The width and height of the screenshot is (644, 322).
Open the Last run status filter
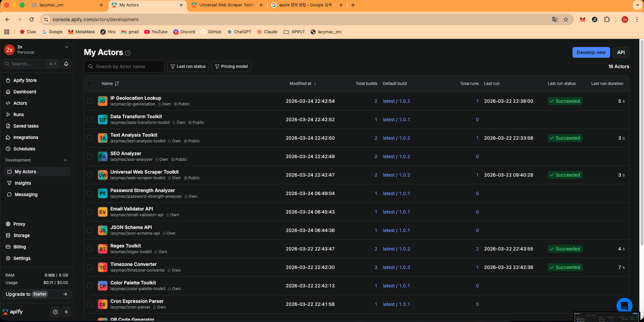pyautogui.click(x=188, y=66)
